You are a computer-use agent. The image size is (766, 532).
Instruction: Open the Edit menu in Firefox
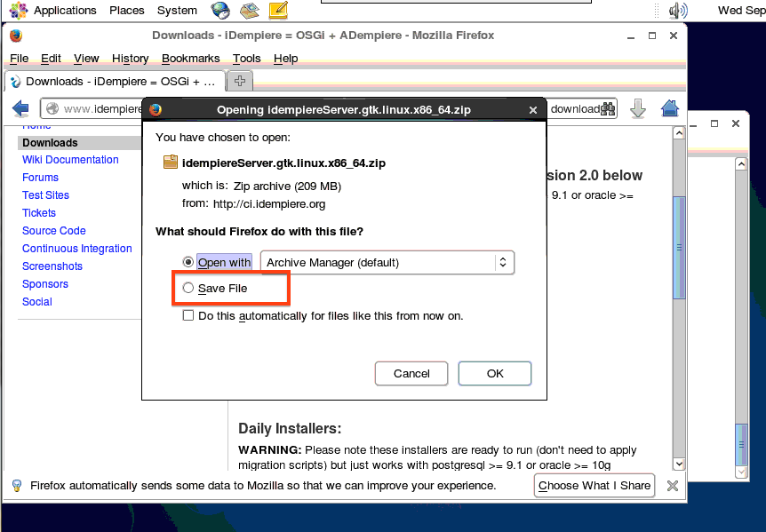(51, 59)
